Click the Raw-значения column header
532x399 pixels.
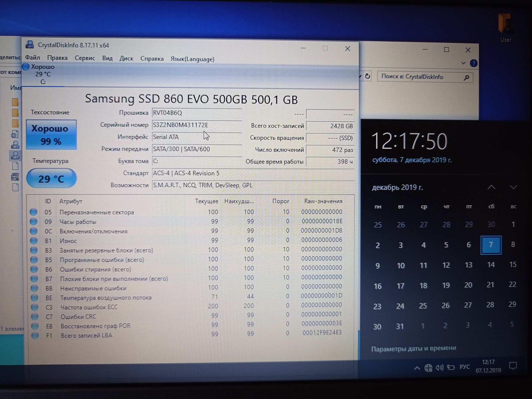coord(323,201)
